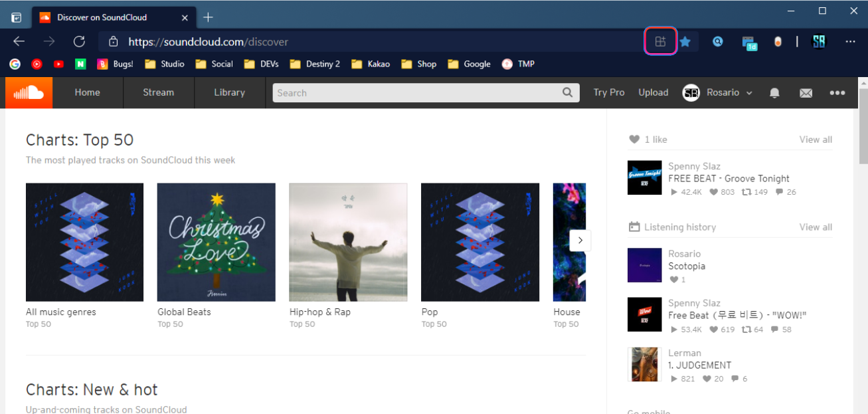Click the Groove Tonight track artwork
The image size is (868, 414).
[644, 177]
